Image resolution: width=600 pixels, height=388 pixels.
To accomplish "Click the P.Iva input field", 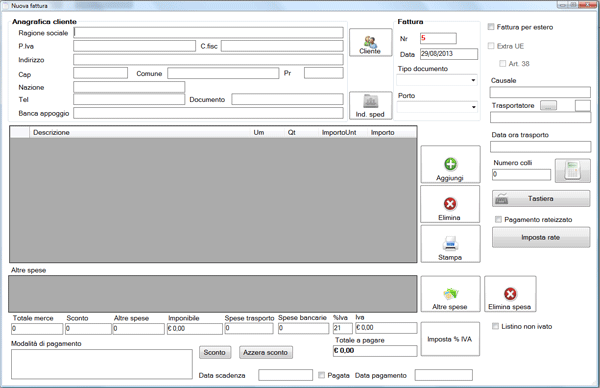I will click(x=134, y=46).
